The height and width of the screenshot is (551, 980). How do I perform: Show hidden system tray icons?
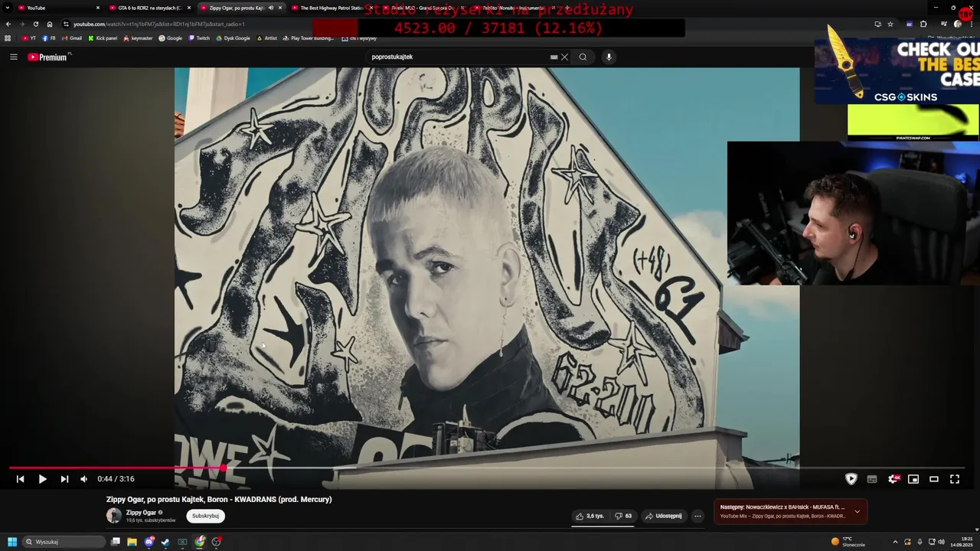[x=896, y=542]
